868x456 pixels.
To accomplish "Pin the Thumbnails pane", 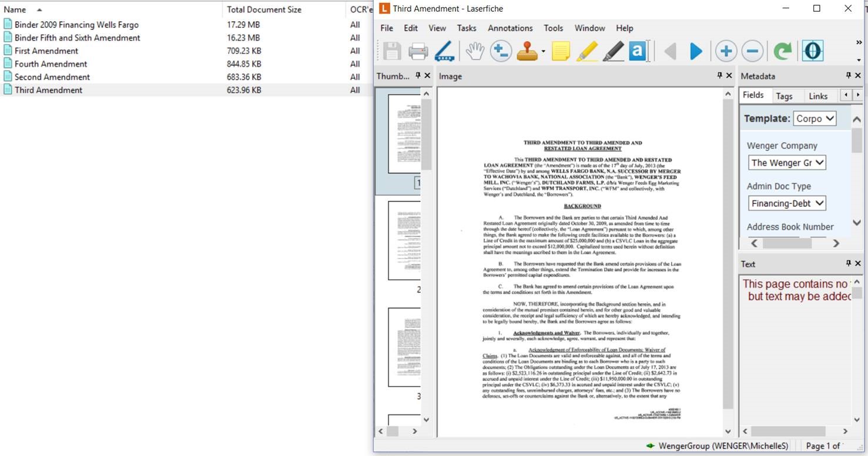I will (418, 76).
